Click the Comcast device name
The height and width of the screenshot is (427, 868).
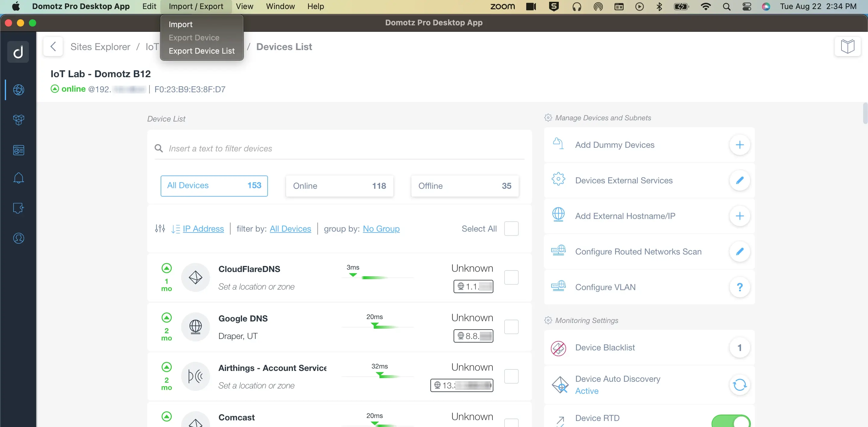(x=236, y=417)
